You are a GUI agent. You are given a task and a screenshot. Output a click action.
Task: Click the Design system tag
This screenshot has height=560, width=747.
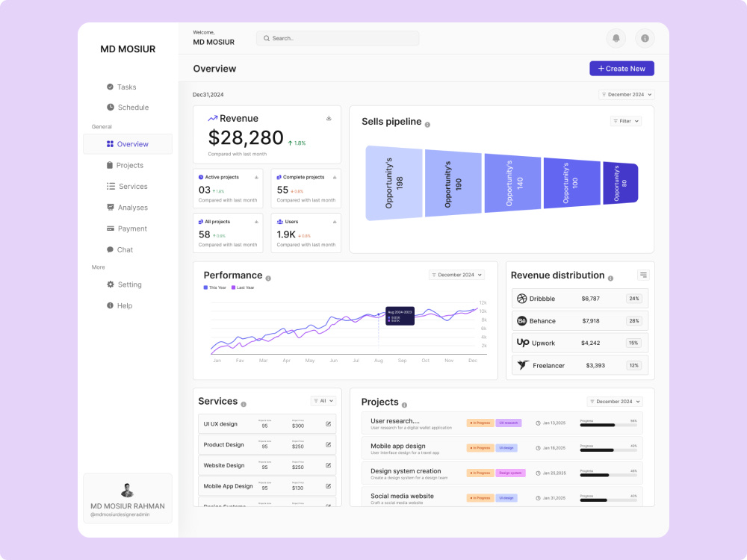pos(510,473)
